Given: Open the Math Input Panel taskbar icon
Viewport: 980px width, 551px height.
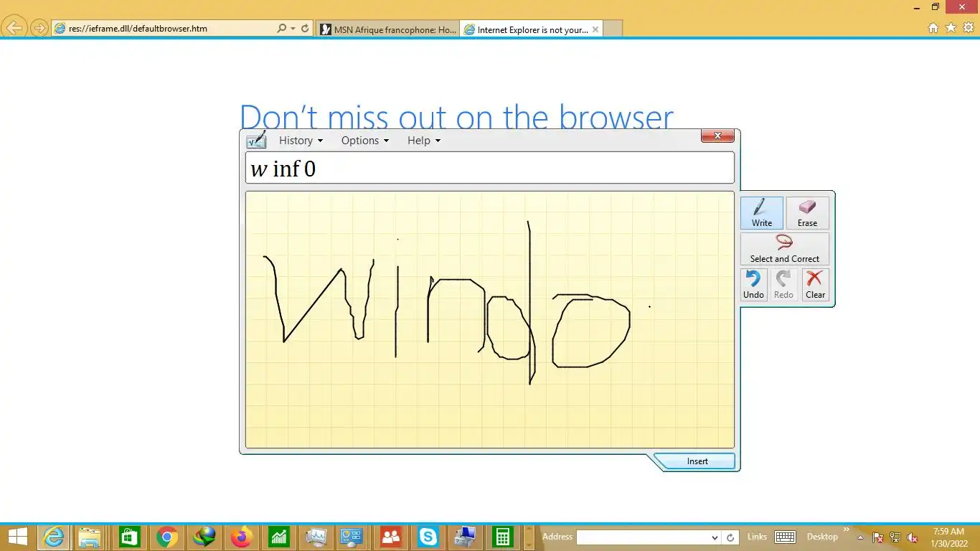Looking at the screenshot, I should tap(316, 537).
